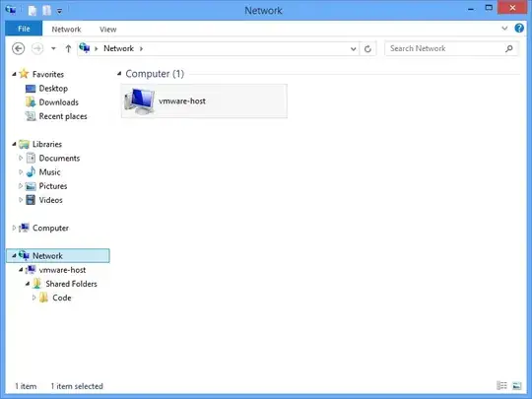Select Downloads in Favorites
This screenshot has width=532, height=399.
pos(58,102)
